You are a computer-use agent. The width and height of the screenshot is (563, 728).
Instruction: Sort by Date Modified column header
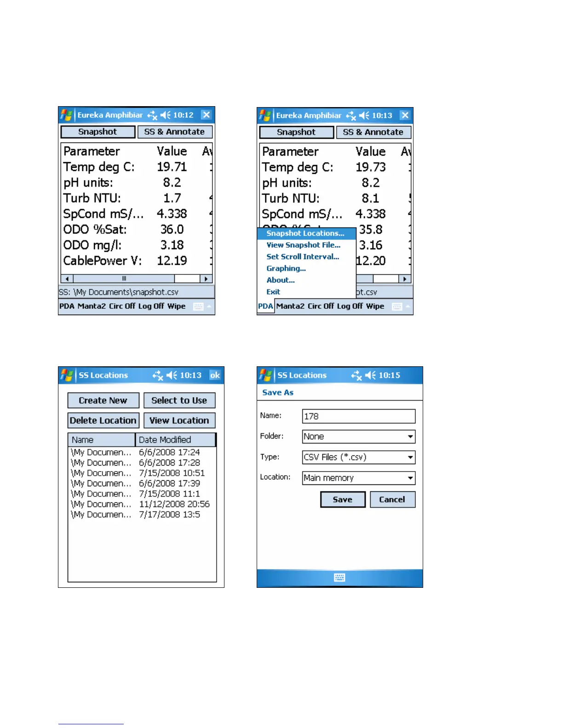(176, 440)
